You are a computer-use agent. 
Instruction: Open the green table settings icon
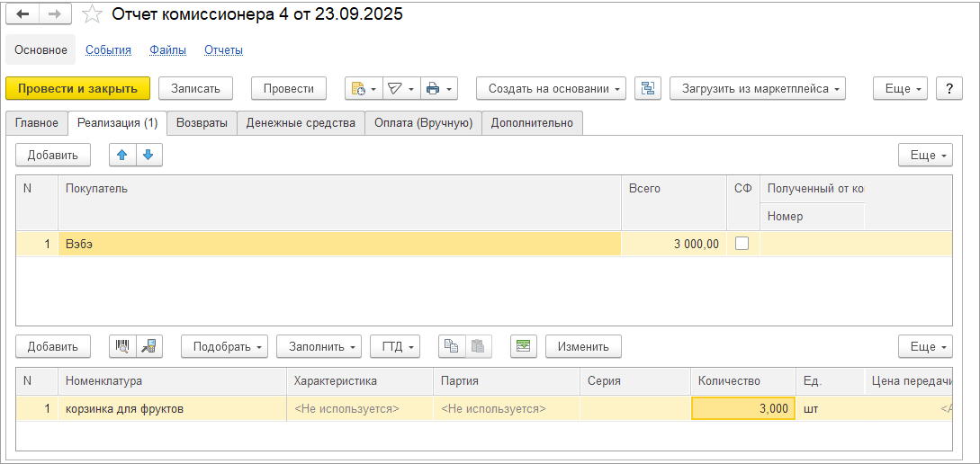tap(523, 346)
